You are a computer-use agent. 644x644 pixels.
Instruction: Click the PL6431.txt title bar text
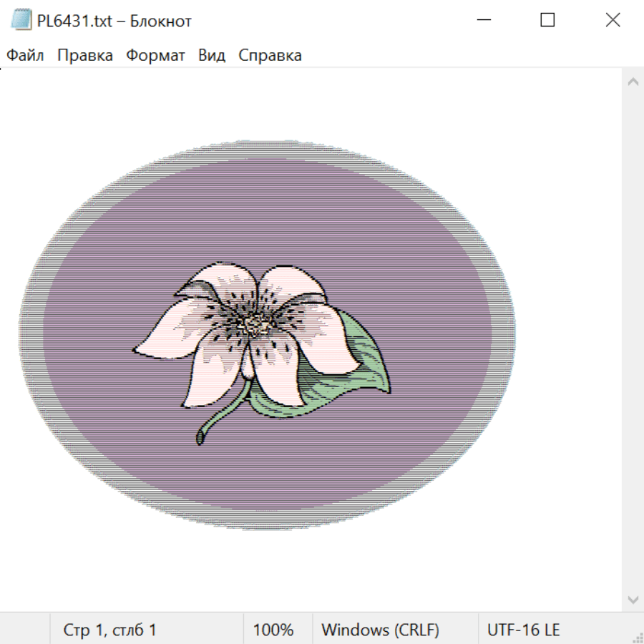[x=114, y=21]
